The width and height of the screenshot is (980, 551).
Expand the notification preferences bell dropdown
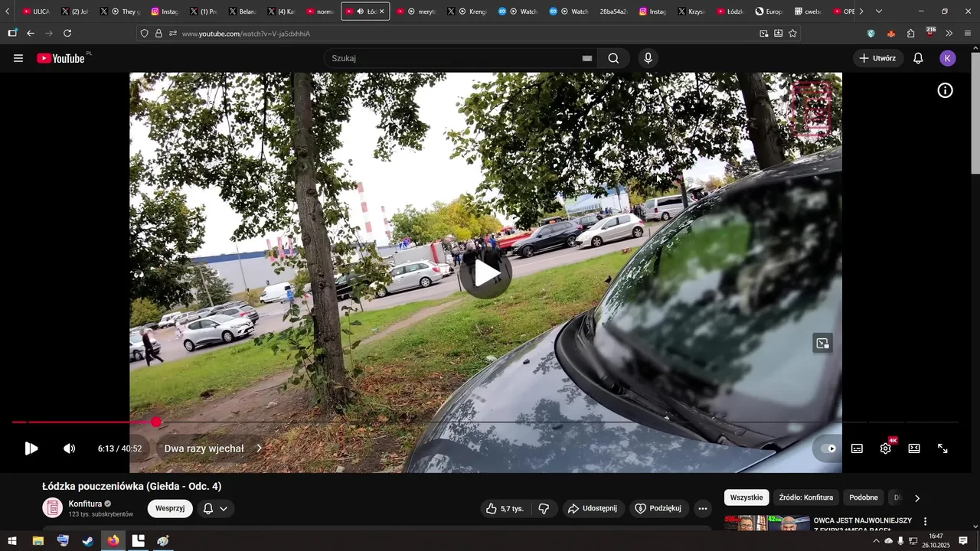[x=216, y=508]
